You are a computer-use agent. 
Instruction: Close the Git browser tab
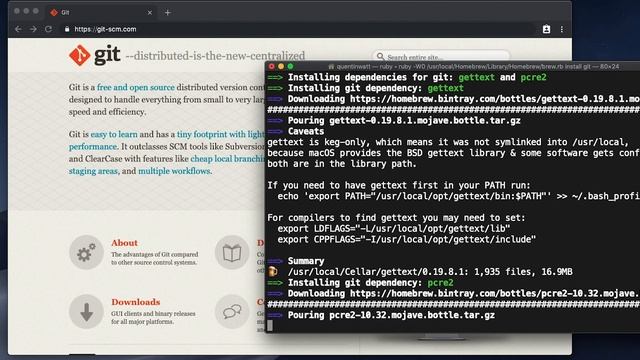coord(150,13)
